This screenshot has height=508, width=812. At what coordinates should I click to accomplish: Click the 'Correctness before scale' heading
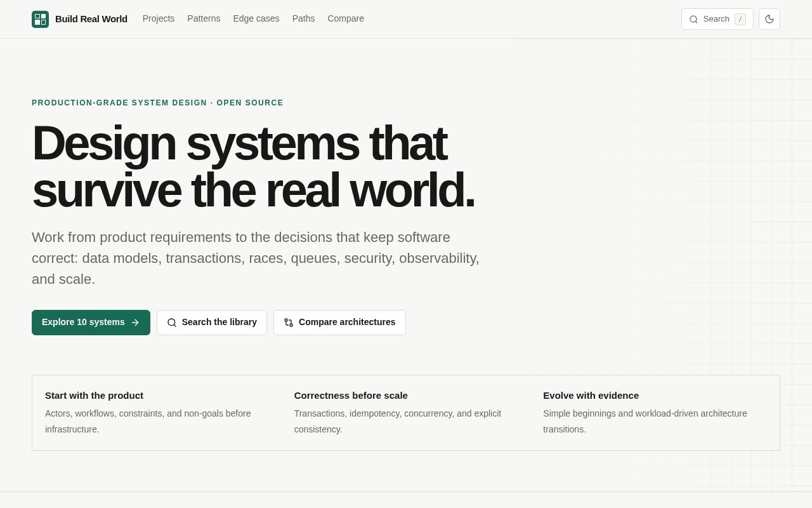[351, 396]
